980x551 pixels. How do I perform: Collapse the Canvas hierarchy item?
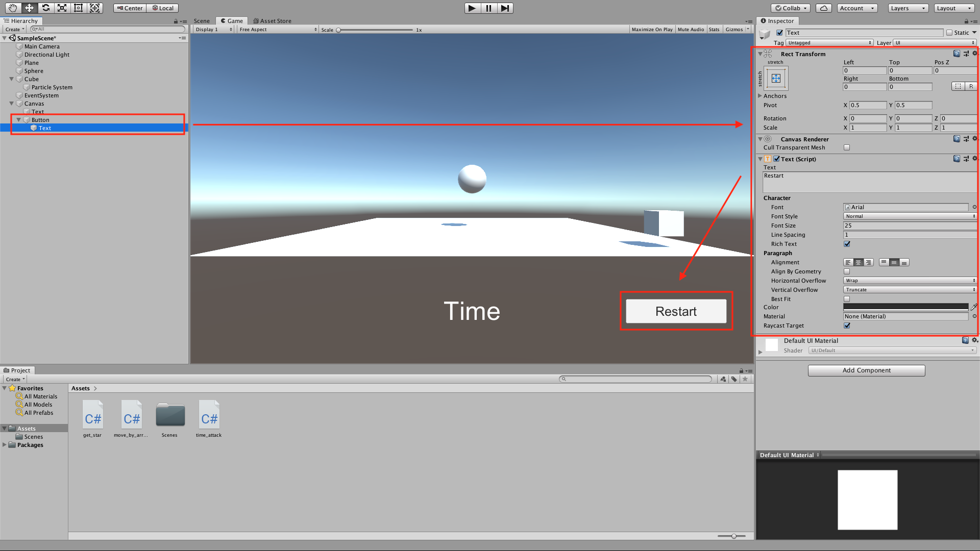point(12,104)
